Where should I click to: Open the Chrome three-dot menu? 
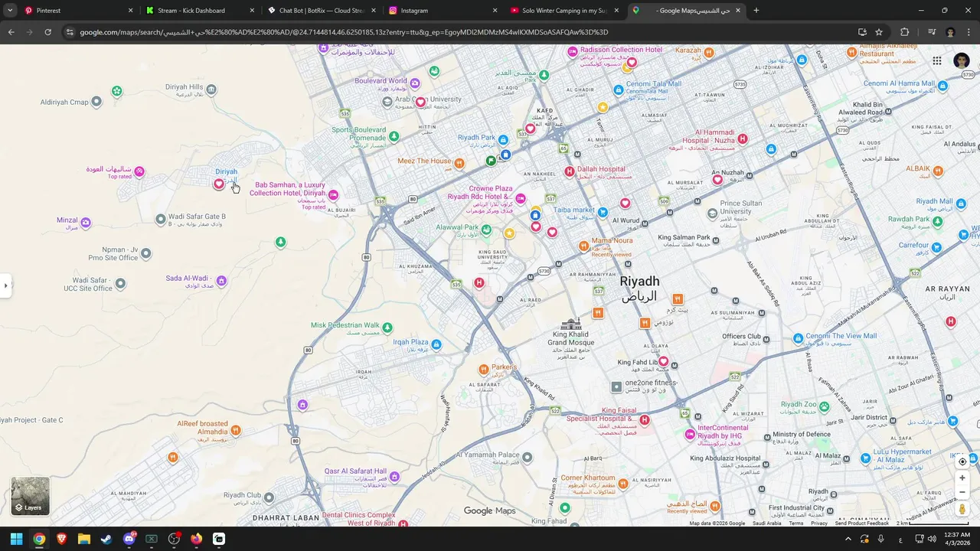click(969, 32)
